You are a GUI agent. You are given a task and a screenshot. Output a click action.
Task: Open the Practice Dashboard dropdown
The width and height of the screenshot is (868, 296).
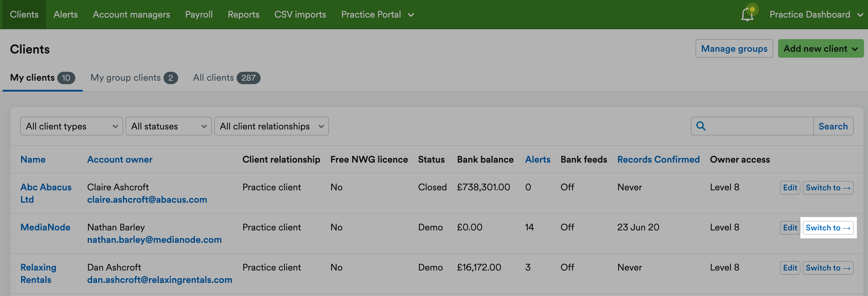[816, 15]
